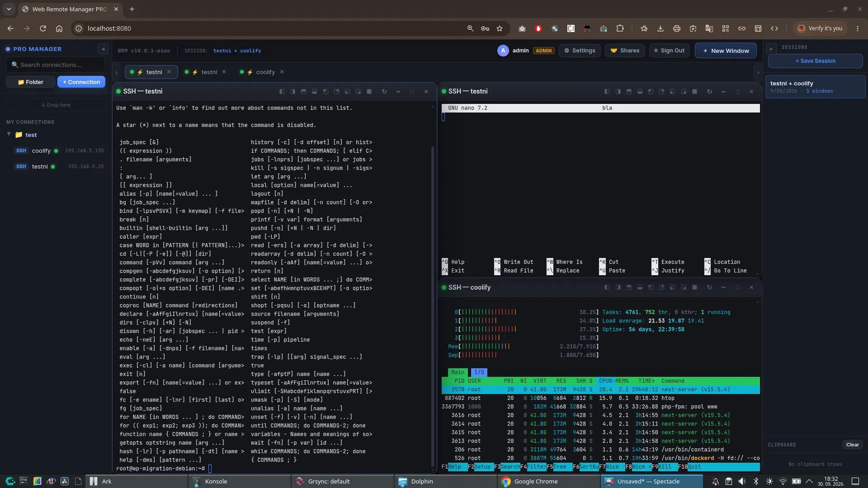Snap nano testni window to left half
868x488 pixels.
607,91
